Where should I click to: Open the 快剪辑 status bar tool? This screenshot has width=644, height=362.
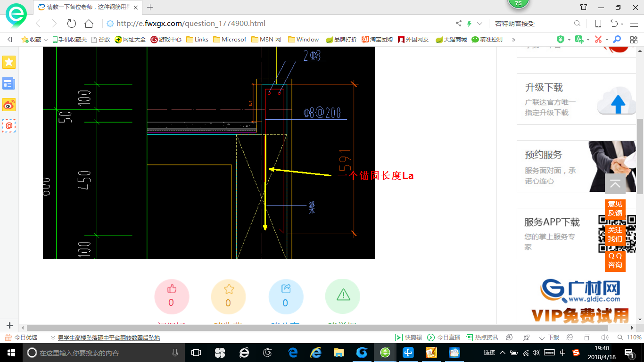[408, 337]
